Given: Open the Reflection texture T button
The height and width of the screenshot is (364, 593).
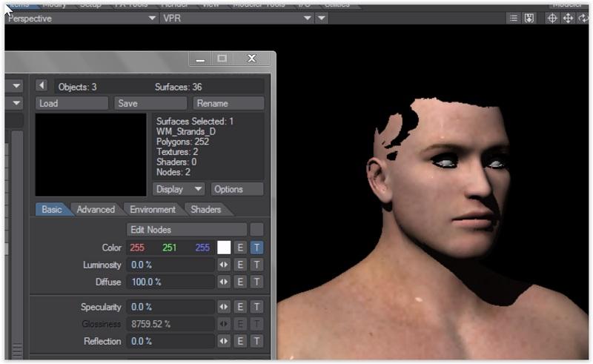Looking at the screenshot, I should (x=256, y=341).
